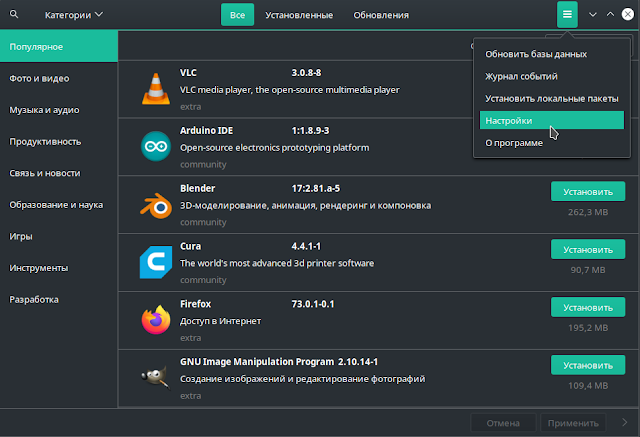640x437 pixels.
Task: Switch to the Обновления tab
Action: pyautogui.click(x=381, y=15)
